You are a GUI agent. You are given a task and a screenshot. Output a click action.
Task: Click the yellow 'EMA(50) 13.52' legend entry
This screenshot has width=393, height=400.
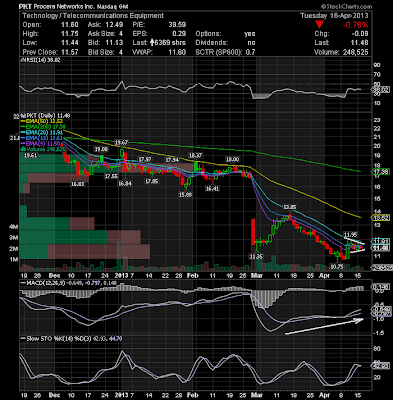pyautogui.click(x=43, y=121)
